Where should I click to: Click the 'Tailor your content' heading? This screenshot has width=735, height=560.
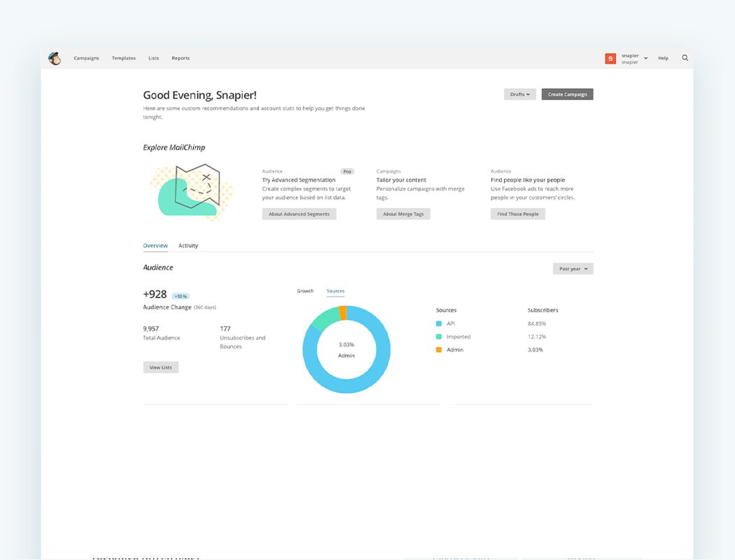[401, 180]
